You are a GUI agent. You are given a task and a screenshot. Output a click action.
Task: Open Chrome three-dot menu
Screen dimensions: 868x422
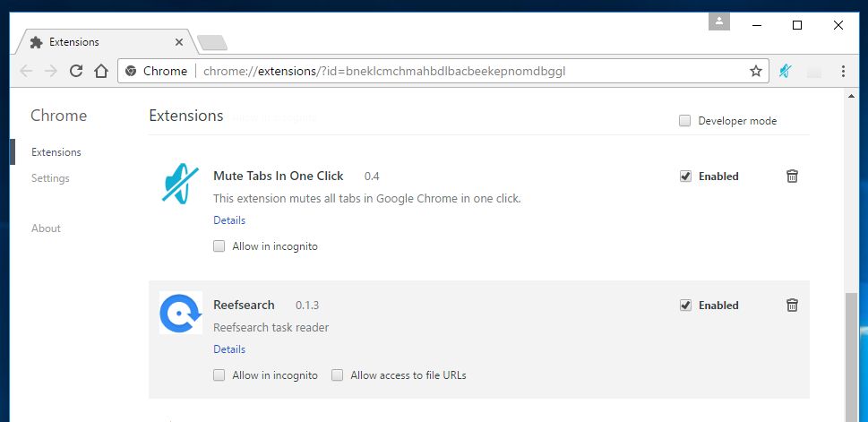click(x=843, y=71)
